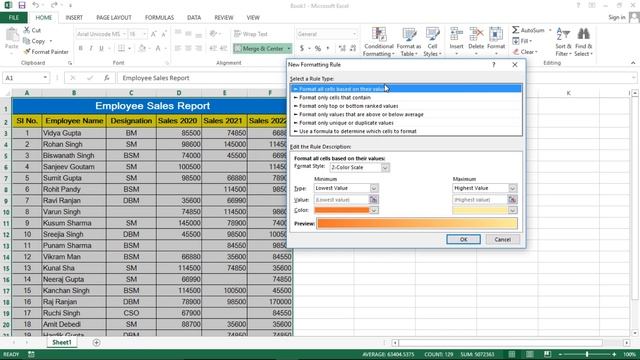
Task: Click the accounting dollar format icon
Action: tap(302, 49)
